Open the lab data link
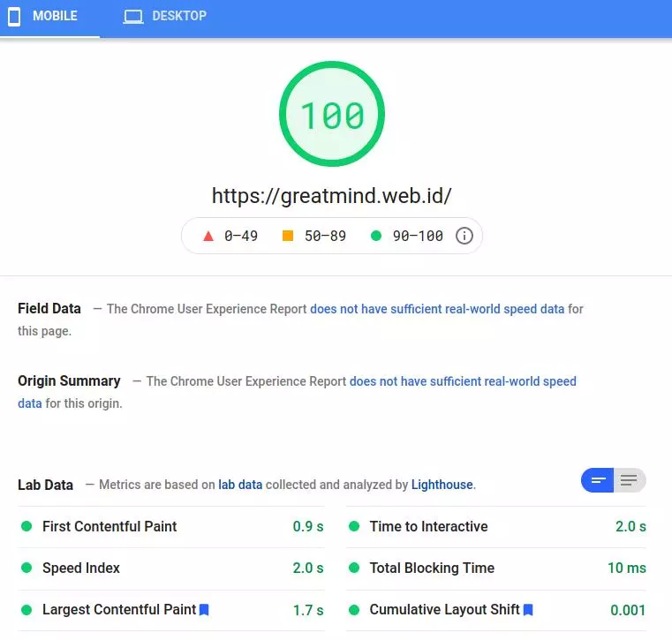The image size is (672, 640). [240, 485]
